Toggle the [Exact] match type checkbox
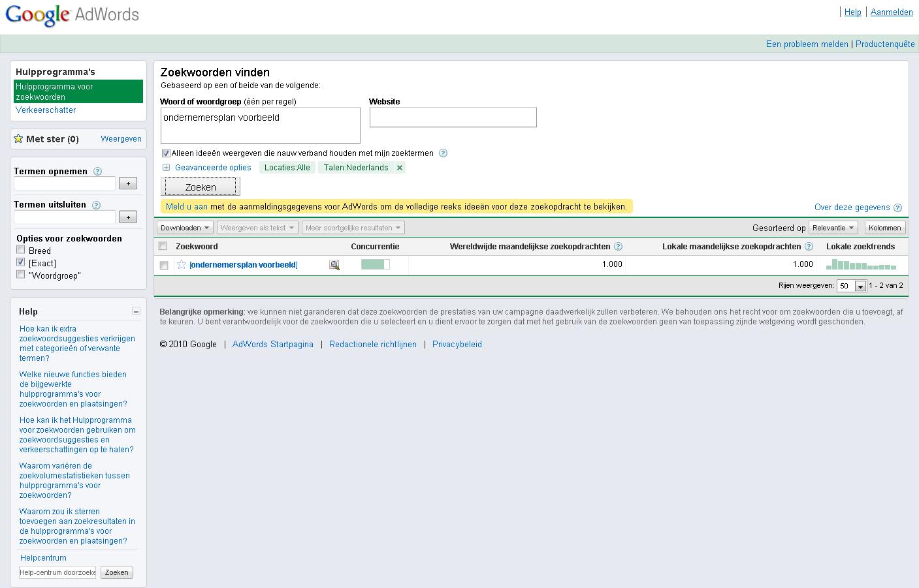The height and width of the screenshot is (588, 919). (21, 262)
